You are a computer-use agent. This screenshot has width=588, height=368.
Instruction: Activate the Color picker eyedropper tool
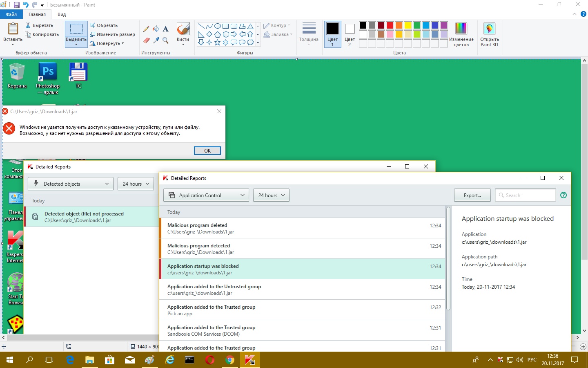(156, 40)
